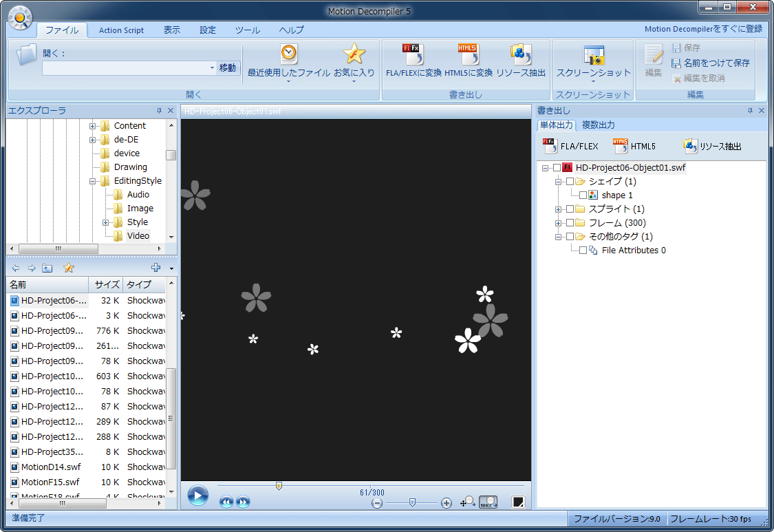Check the HD-Project06-Object01.swf root checkbox
The width and height of the screenshot is (774, 532).
click(x=557, y=167)
